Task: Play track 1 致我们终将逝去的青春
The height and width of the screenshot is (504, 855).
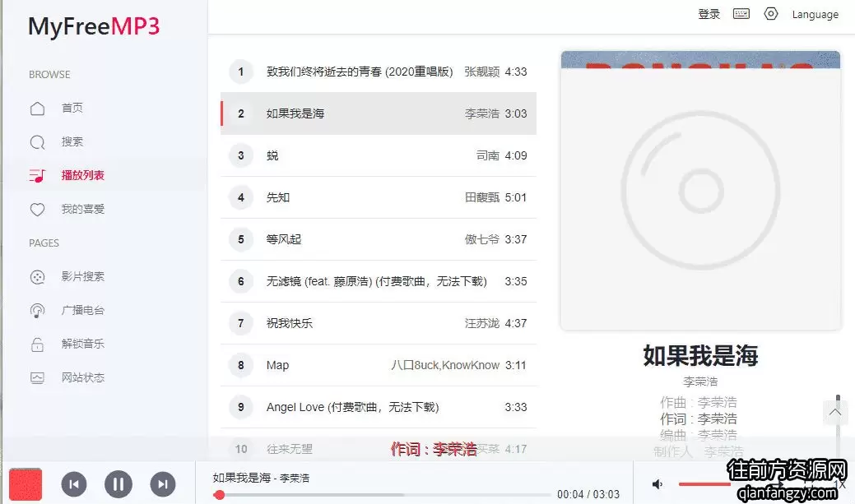Action: click(379, 72)
